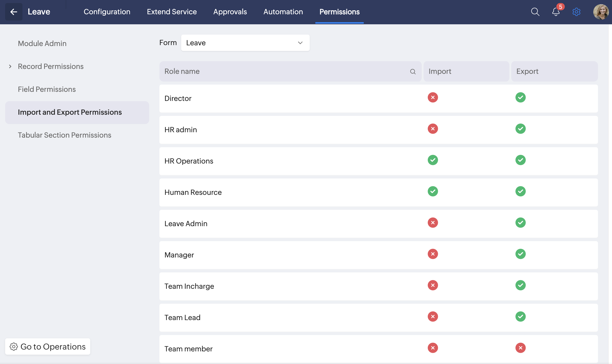Viewport: 612px width, 364px height.
Task: Open the user profile avatar
Action: 601,12
